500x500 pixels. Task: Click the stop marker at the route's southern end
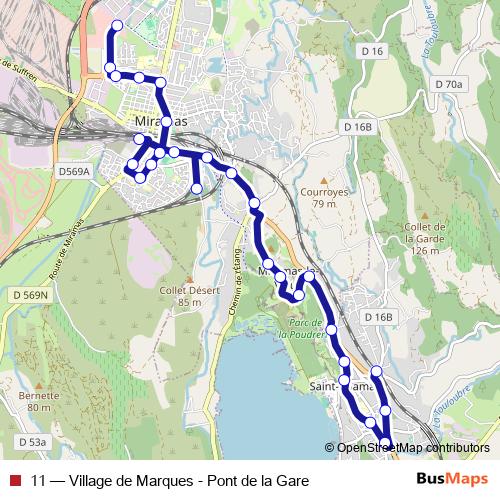tap(385, 443)
